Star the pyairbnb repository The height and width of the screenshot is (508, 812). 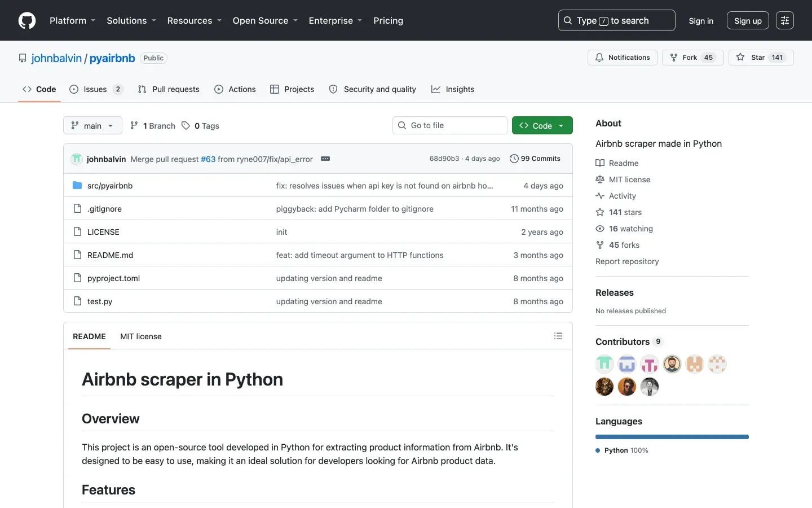coord(761,58)
